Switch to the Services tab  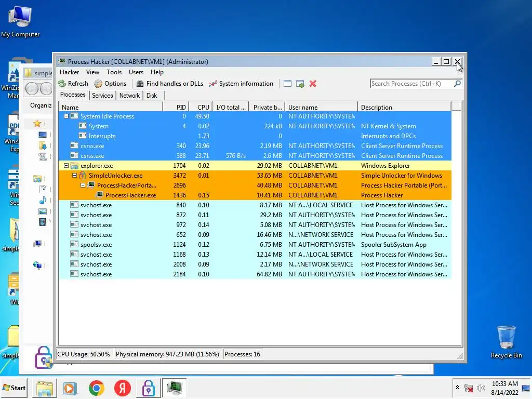(102, 96)
